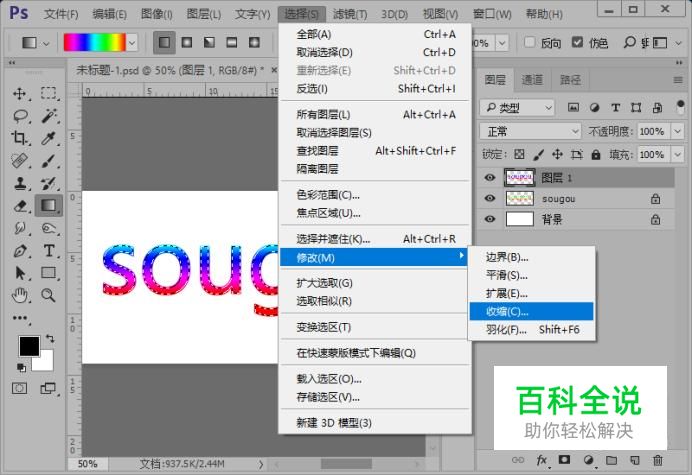
Task: Toggle Quick Mask mode icon
Action: pos(19,388)
